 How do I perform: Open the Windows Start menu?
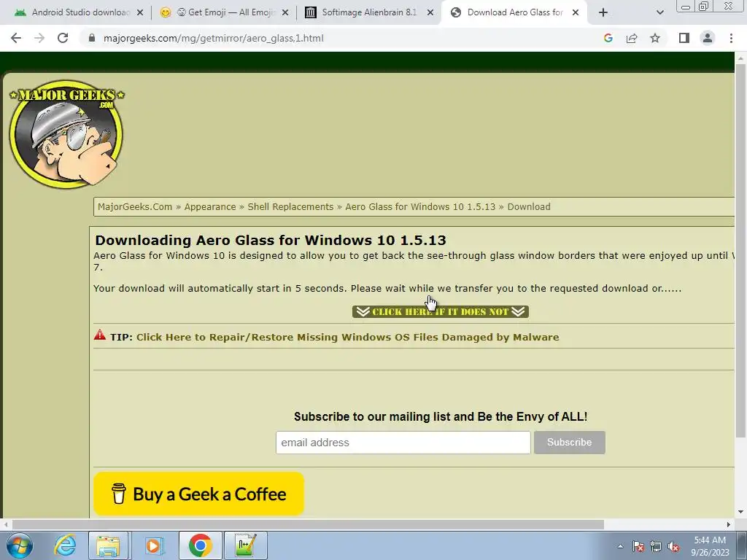point(20,545)
